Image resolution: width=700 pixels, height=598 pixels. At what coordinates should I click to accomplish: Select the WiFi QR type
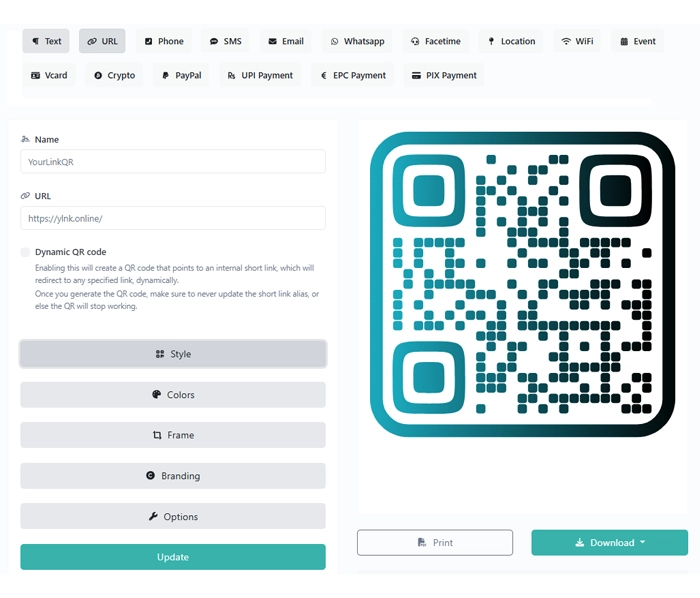pos(577,41)
